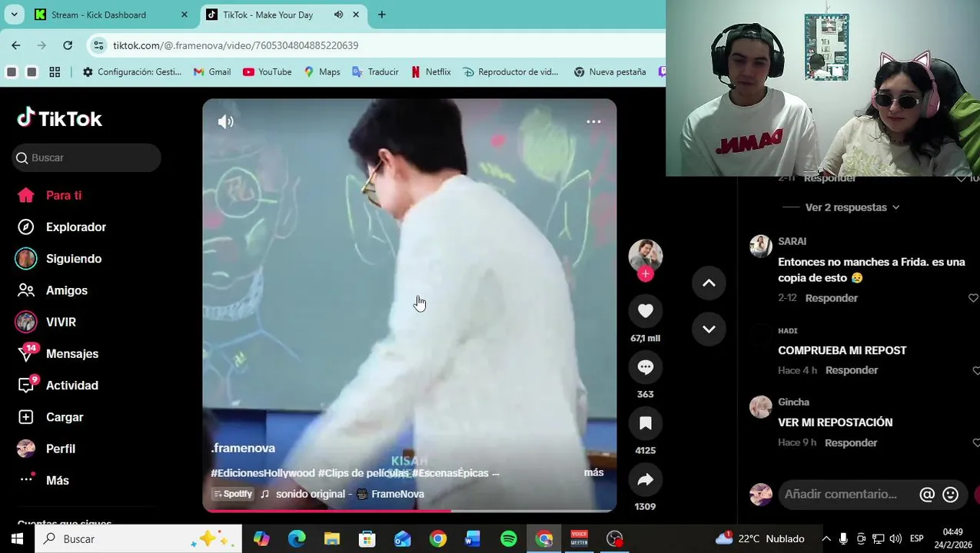Open the Windows Start menu
980x553 pixels.
click(17, 538)
